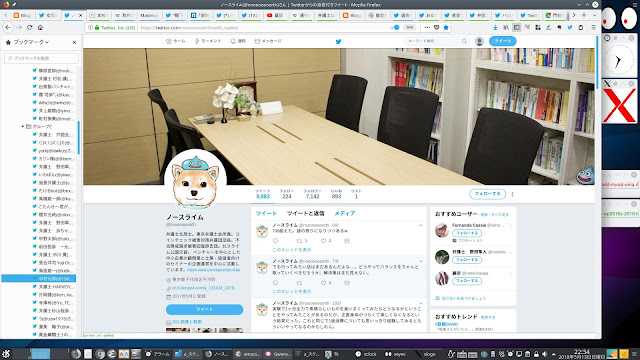Collapse the bookmark folder in the sidebar tree

22,127
